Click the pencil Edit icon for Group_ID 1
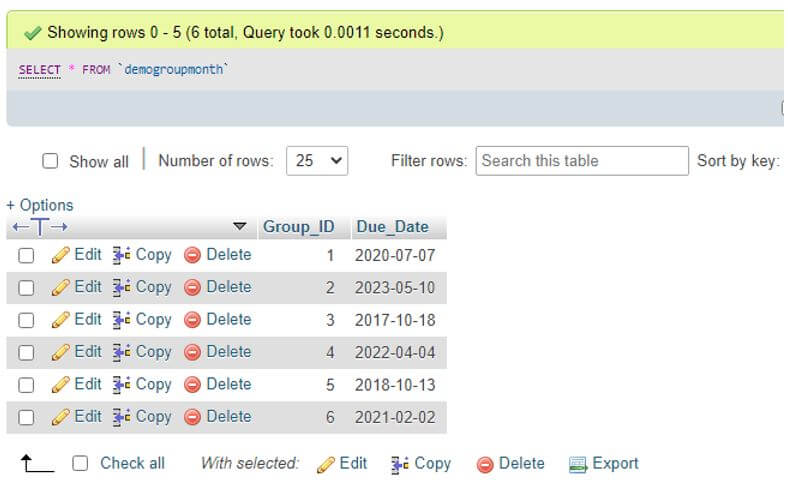This screenshot has height=484, width=788. [61, 255]
